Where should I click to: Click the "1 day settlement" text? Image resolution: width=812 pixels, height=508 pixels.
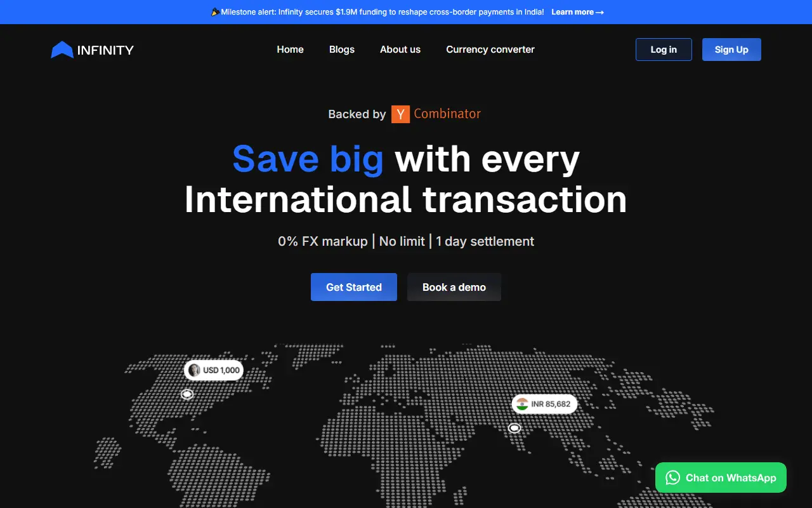click(485, 241)
